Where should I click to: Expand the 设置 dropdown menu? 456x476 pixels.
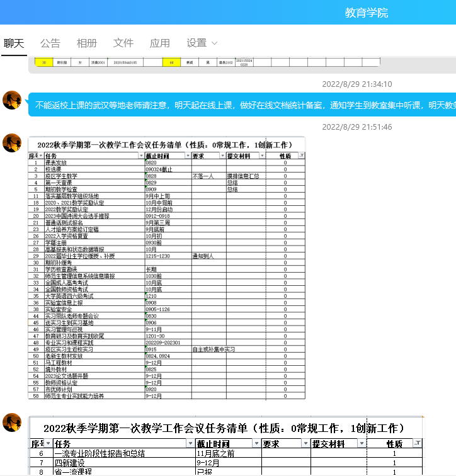202,43
